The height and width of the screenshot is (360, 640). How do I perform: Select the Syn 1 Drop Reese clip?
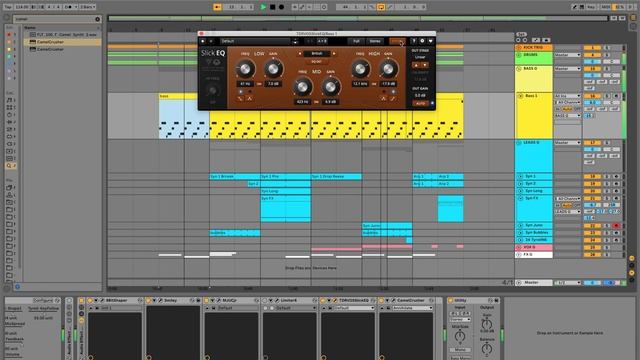pyautogui.click(x=336, y=176)
